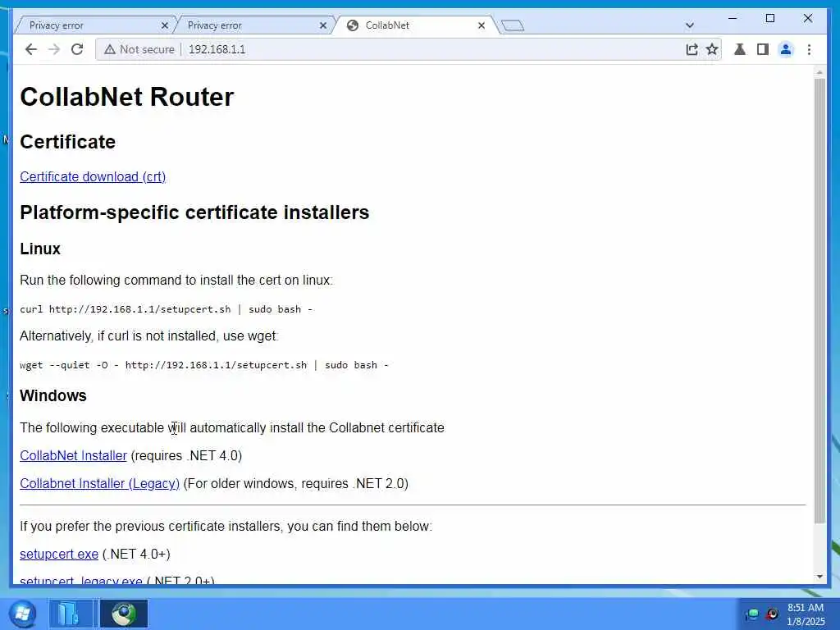Close the second Privacy error tab

323,25
